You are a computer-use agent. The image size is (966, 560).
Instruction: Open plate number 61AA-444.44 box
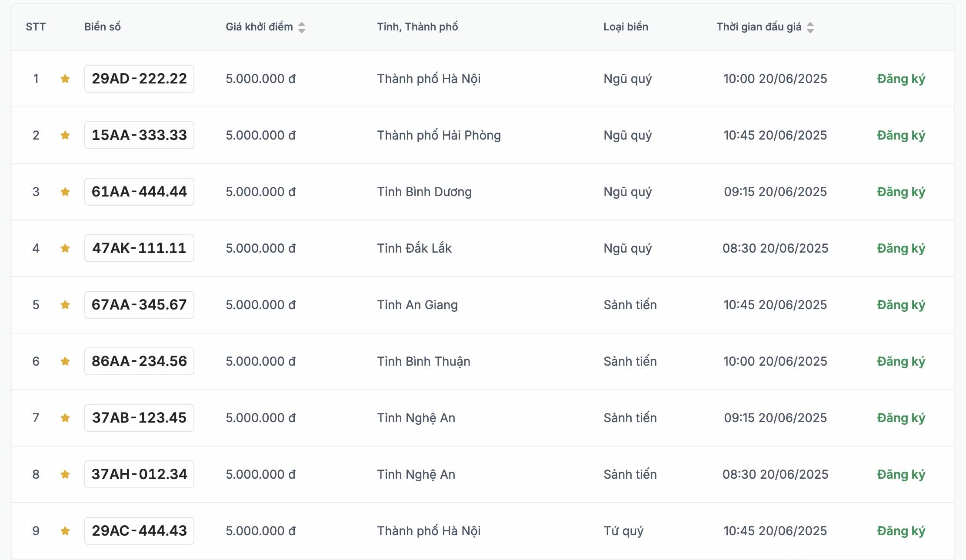click(x=139, y=192)
